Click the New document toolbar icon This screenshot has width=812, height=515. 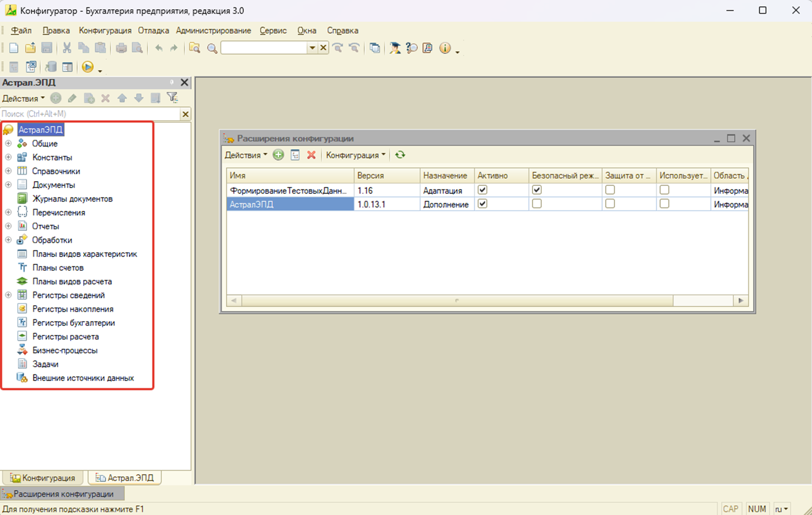(14, 48)
